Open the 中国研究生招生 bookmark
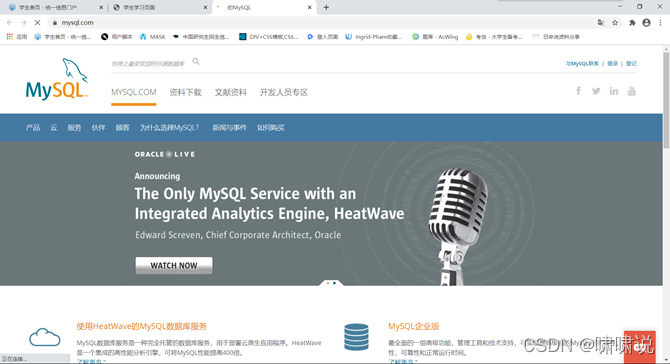Image resolution: width=670 pixels, height=364 pixels. [201, 37]
